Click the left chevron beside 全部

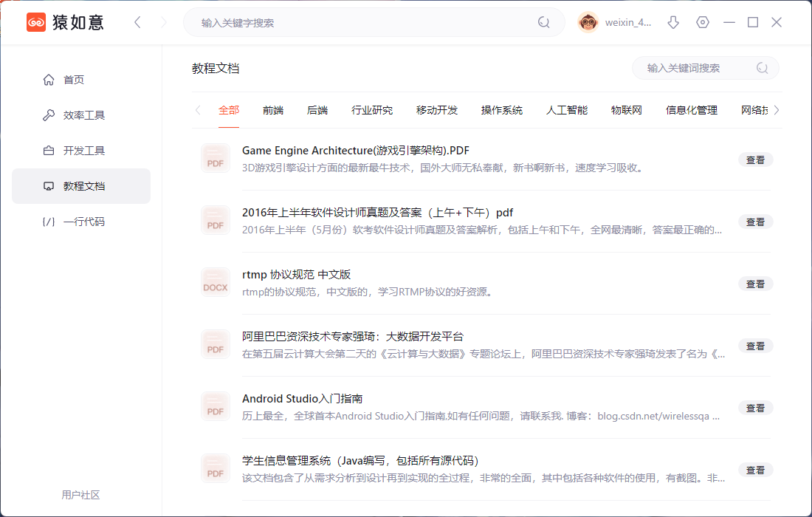tap(197, 109)
